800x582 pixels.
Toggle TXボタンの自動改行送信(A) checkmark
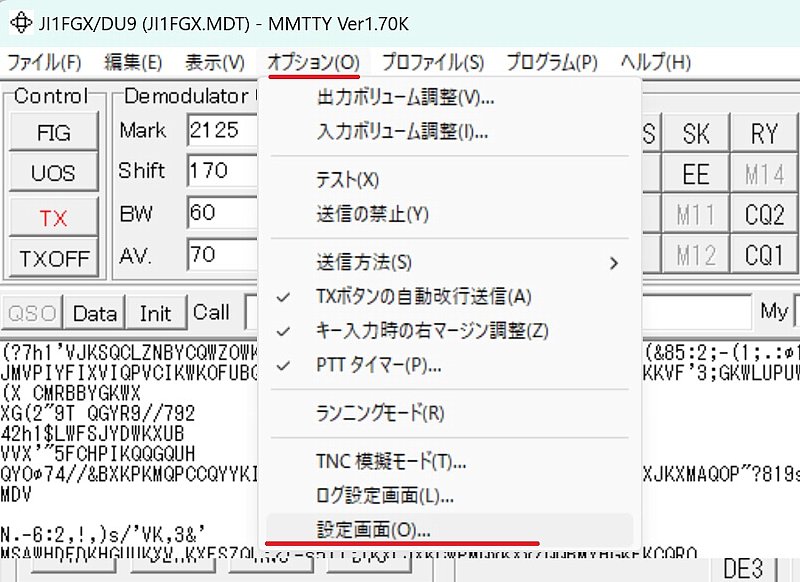pyautogui.click(x=449, y=296)
